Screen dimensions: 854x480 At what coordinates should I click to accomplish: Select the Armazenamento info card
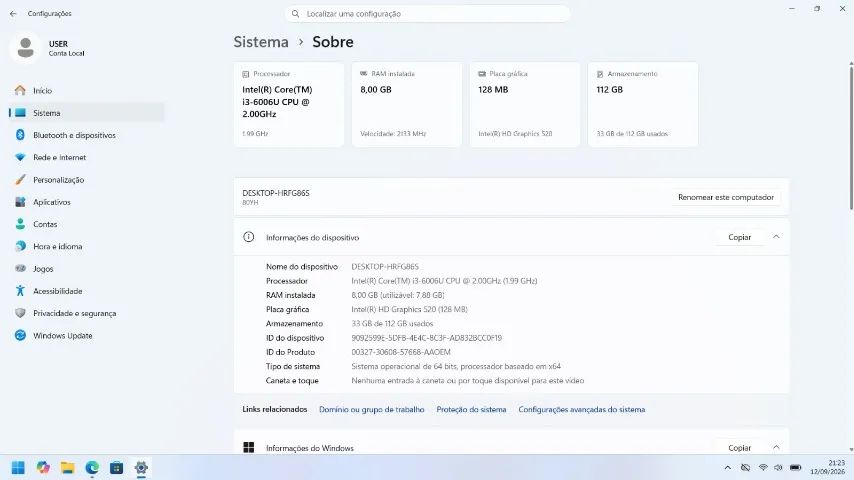coord(643,105)
